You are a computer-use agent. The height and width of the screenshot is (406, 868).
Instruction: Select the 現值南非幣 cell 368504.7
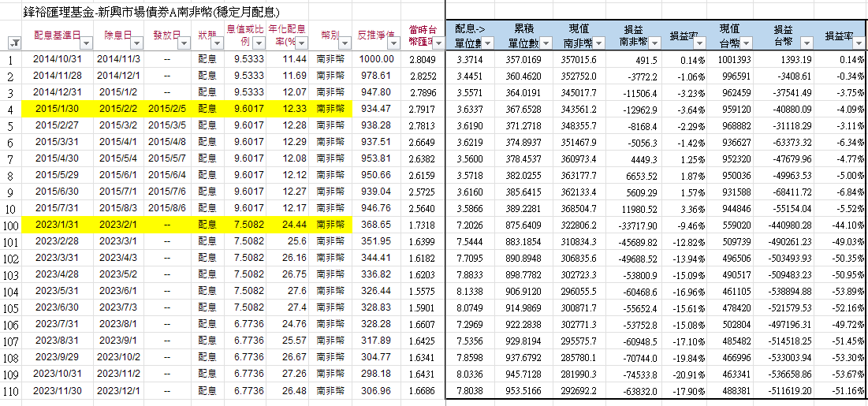click(579, 208)
